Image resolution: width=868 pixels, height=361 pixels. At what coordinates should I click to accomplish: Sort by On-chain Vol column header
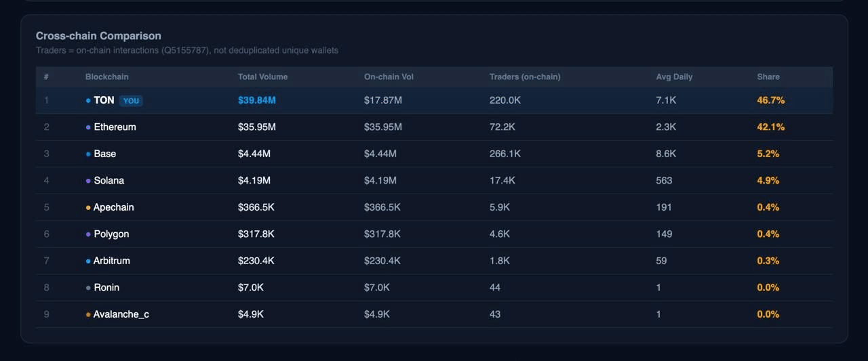pyautogui.click(x=389, y=77)
